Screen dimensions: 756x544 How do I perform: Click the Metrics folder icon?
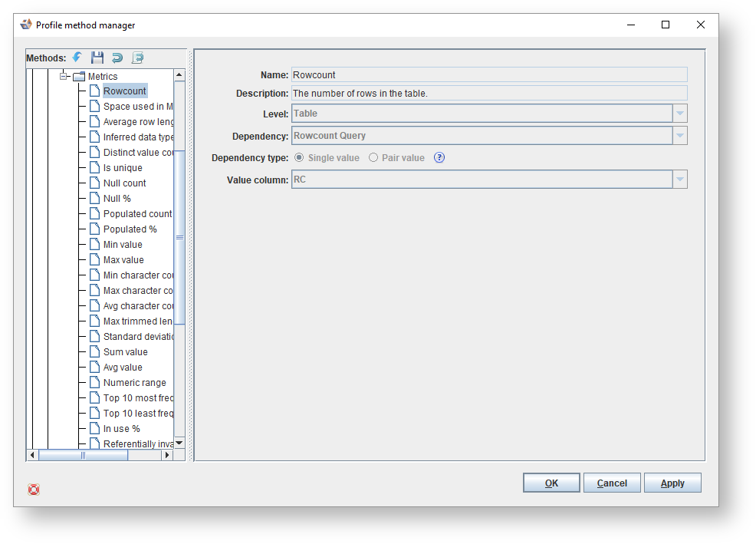coord(79,76)
